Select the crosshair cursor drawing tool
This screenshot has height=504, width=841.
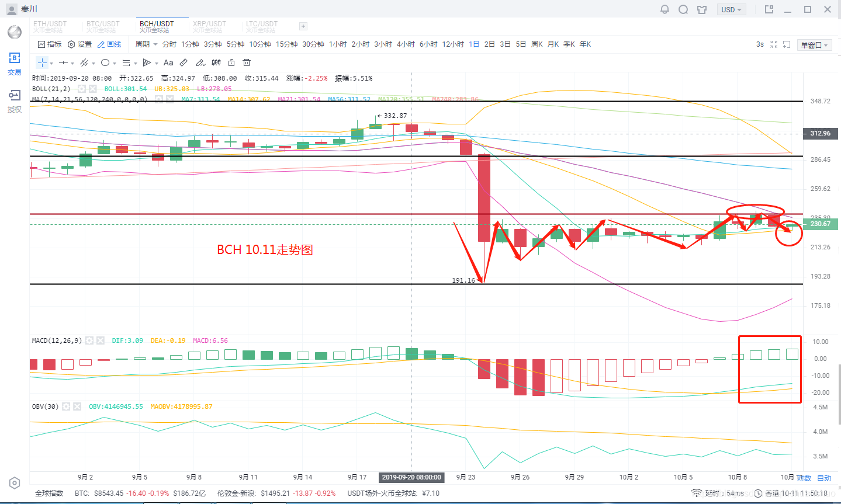point(42,62)
